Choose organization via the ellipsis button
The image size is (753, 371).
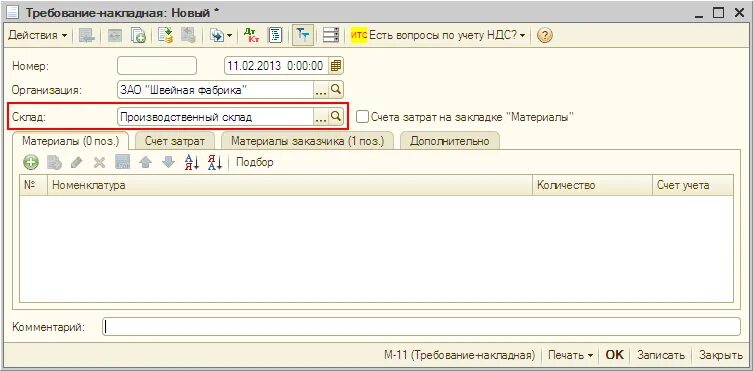321,89
